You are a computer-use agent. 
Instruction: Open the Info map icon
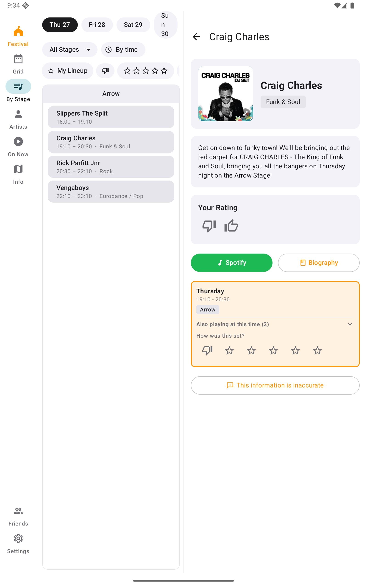pos(18,169)
